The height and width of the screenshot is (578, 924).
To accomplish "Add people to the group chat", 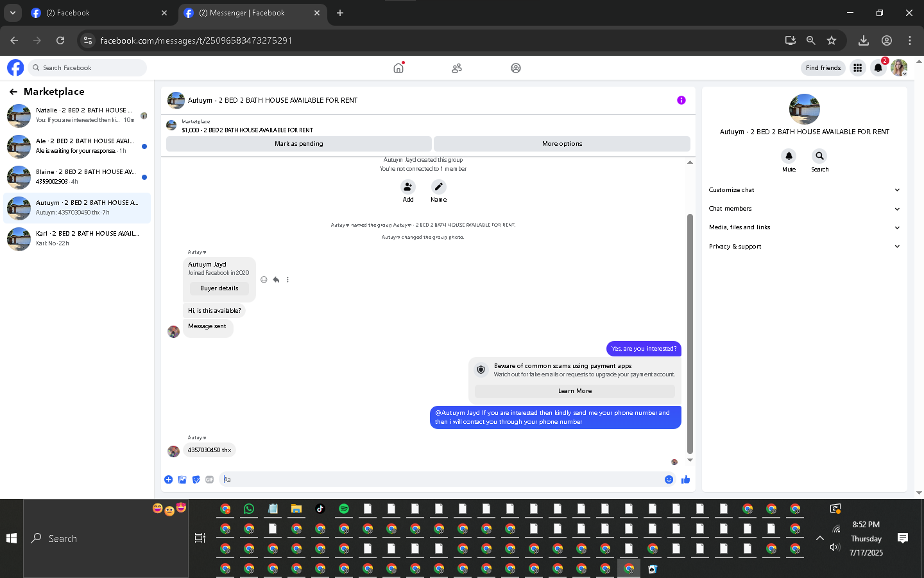I will point(408,187).
